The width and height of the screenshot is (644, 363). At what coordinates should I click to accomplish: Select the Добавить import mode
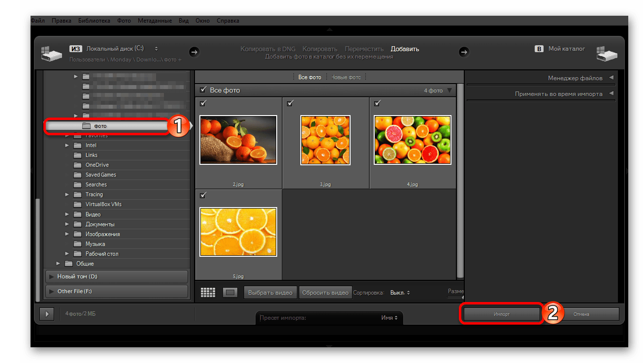pos(405,49)
